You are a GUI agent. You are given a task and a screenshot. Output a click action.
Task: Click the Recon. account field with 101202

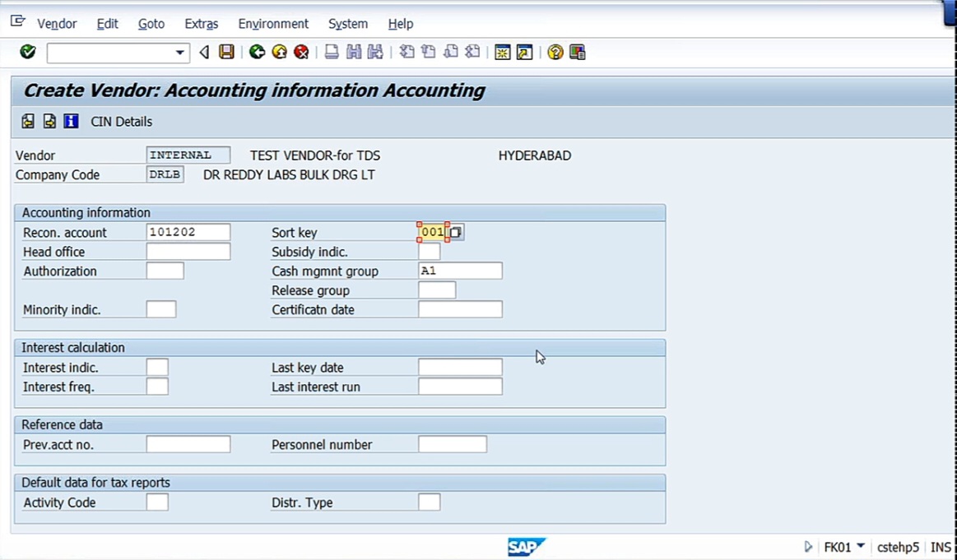click(x=188, y=233)
